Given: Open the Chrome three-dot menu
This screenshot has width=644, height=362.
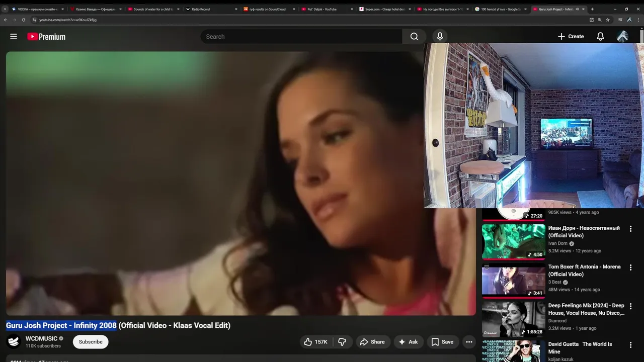Looking at the screenshot, I should click(x=639, y=20).
